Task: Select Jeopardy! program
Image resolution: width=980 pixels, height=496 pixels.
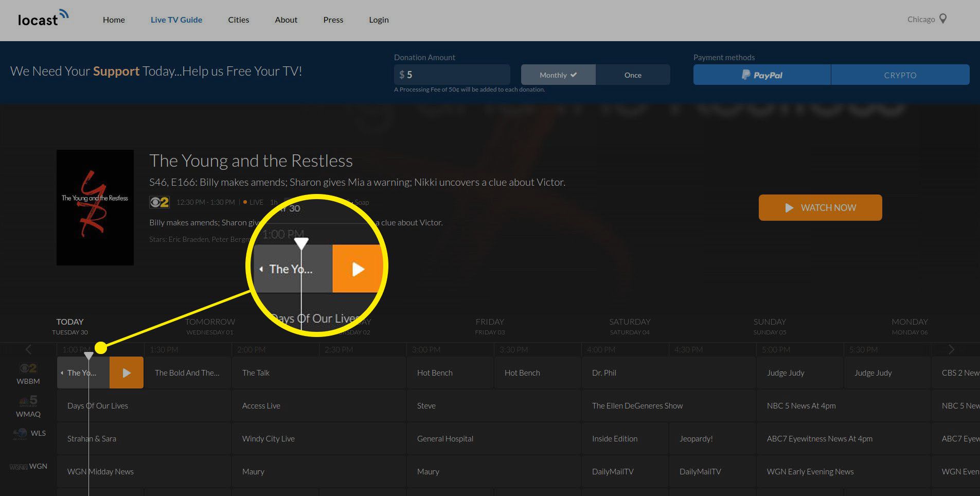Action: tap(712, 438)
